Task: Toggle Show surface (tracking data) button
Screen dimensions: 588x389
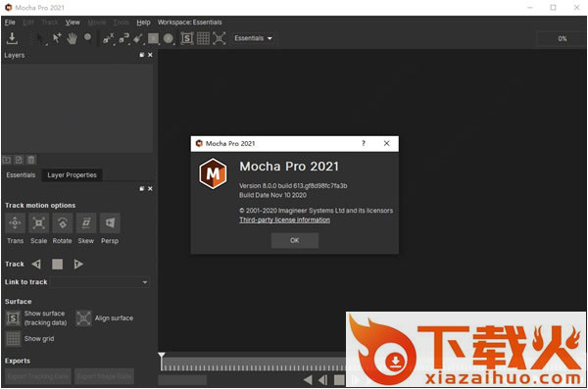Action: [13, 318]
